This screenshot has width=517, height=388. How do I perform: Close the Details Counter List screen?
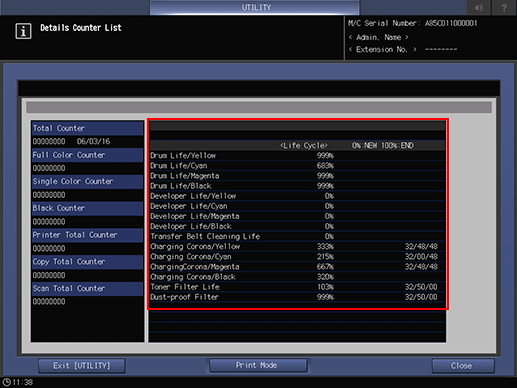click(x=463, y=366)
